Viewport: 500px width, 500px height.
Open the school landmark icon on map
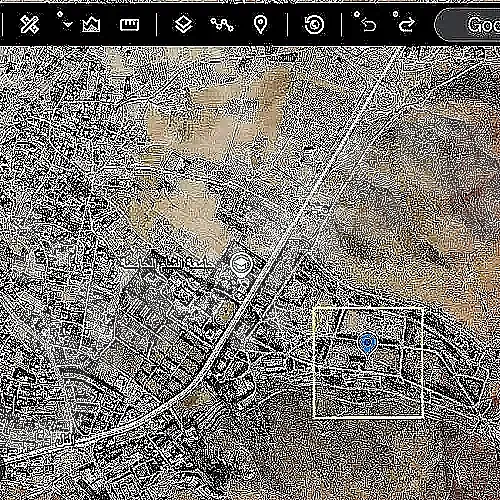tap(241, 265)
